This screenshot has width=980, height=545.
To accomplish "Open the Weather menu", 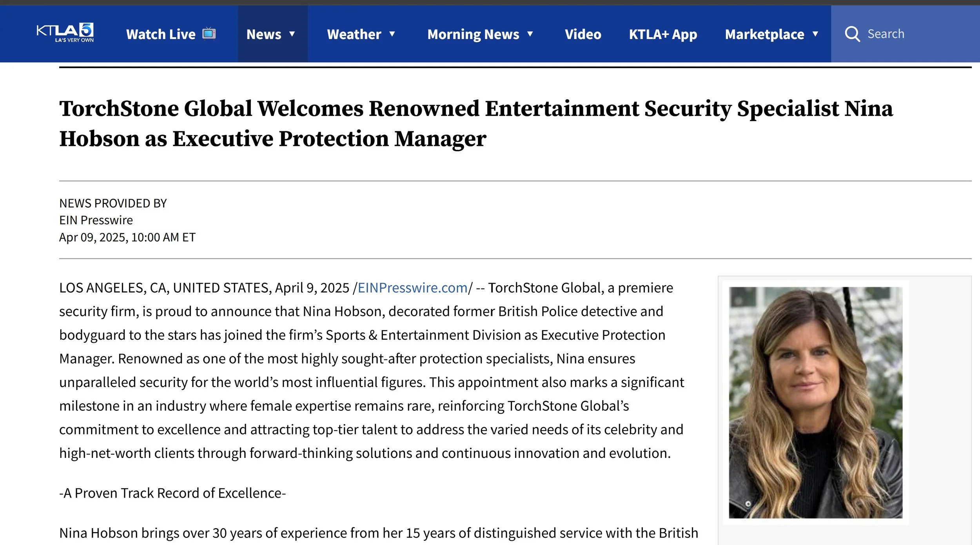I will pos(354,35).
